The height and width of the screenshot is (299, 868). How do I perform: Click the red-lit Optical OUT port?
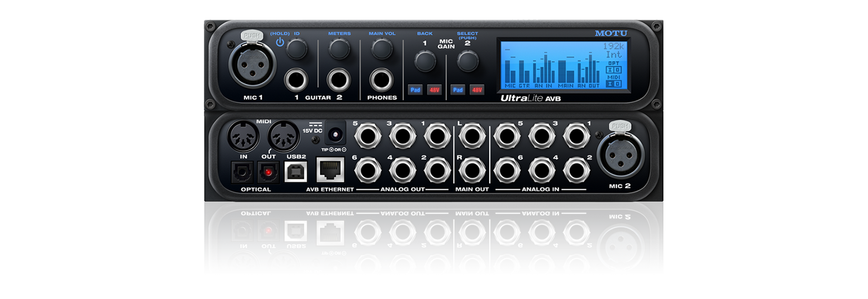(x=269, y=171)
